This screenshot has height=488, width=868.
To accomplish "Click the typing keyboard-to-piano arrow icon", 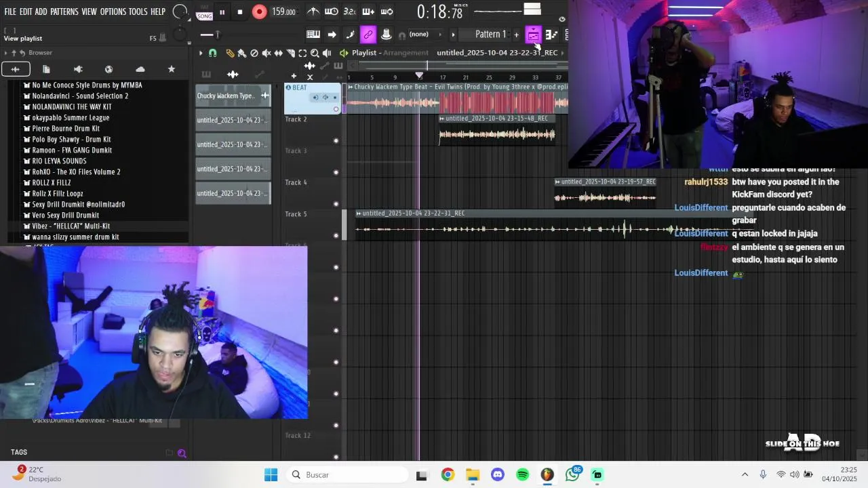I will [332, 35].
